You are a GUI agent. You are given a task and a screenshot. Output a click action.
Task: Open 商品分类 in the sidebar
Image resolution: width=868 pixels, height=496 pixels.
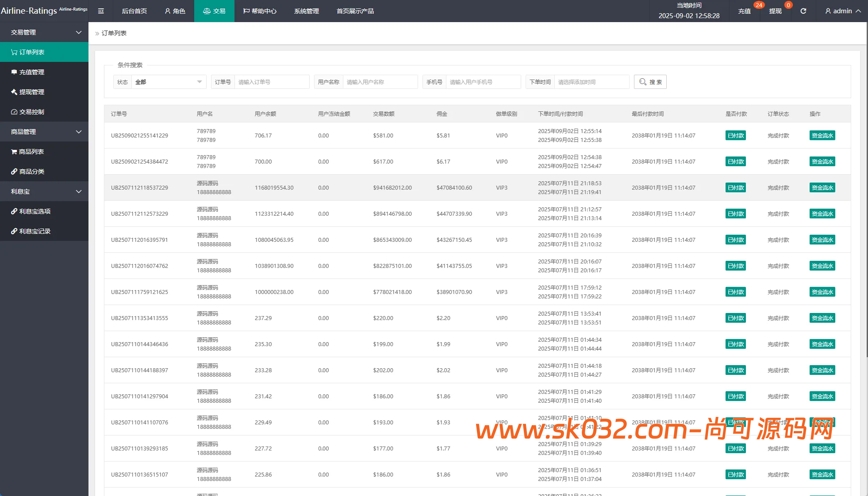pyautogui.click(x=32, y=172)
